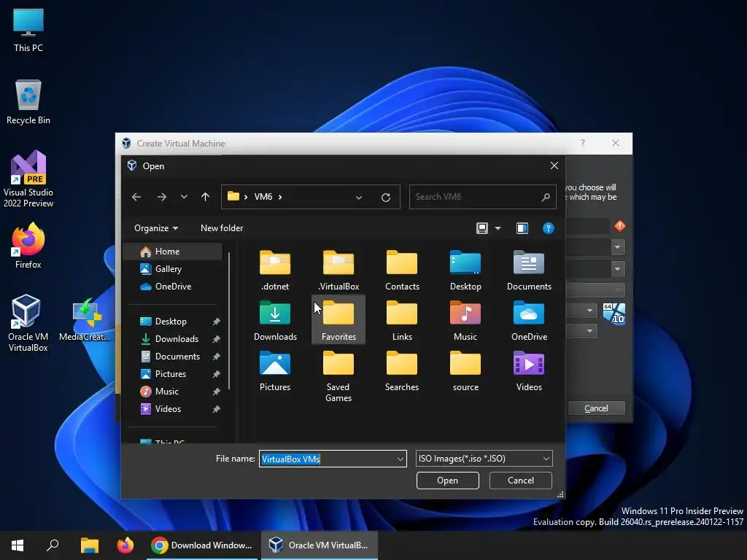Viewport: 747px width, 560px height.
Task: Cancel the Open dialog
Action: tap(521, 481)
